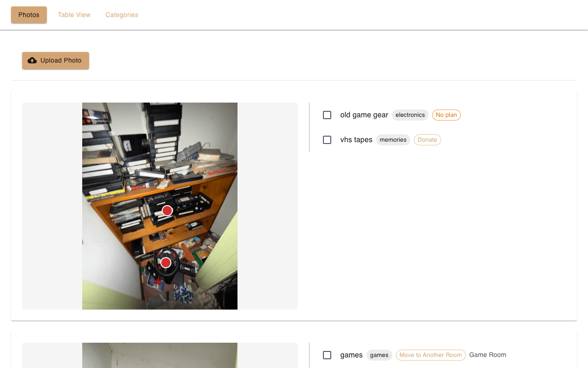
Task: Click the cloud upload icon
Action: 32,61
